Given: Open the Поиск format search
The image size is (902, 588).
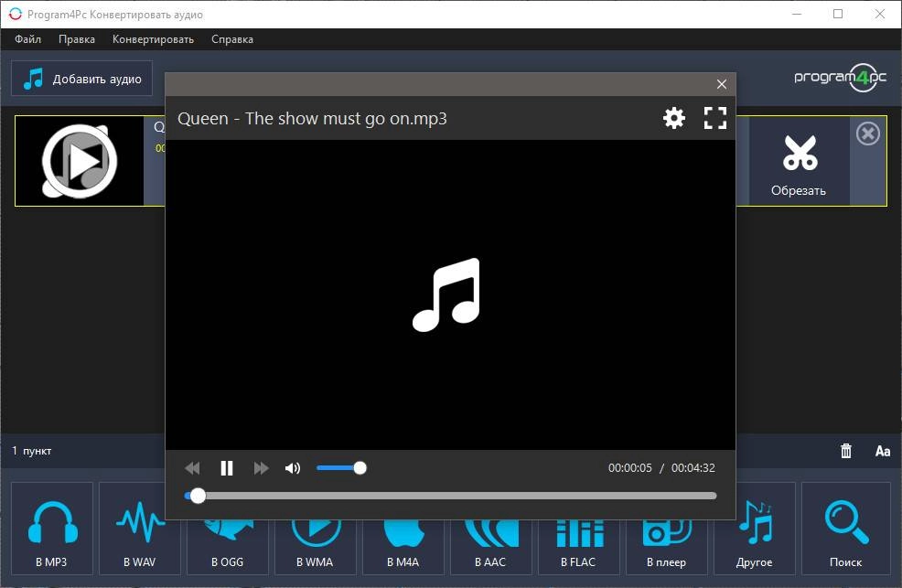Looking at the screenshot, I should [845, 529].
